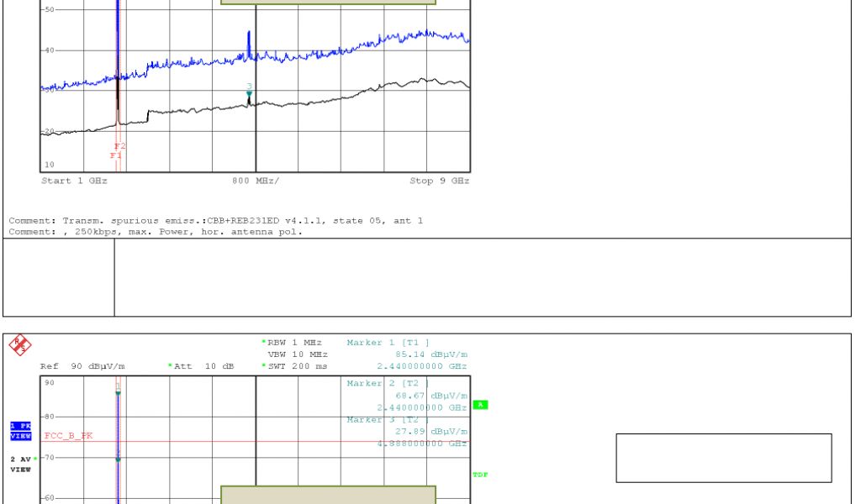Click the 'Start 1 GHz' label
Viewport: 861px width, 504px height.
(74, 181)
